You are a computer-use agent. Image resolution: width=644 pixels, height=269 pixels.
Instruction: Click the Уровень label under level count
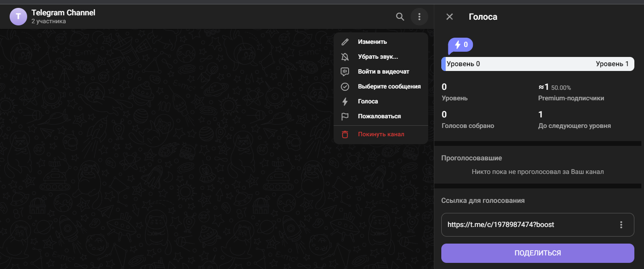click(x=454, y=98)
